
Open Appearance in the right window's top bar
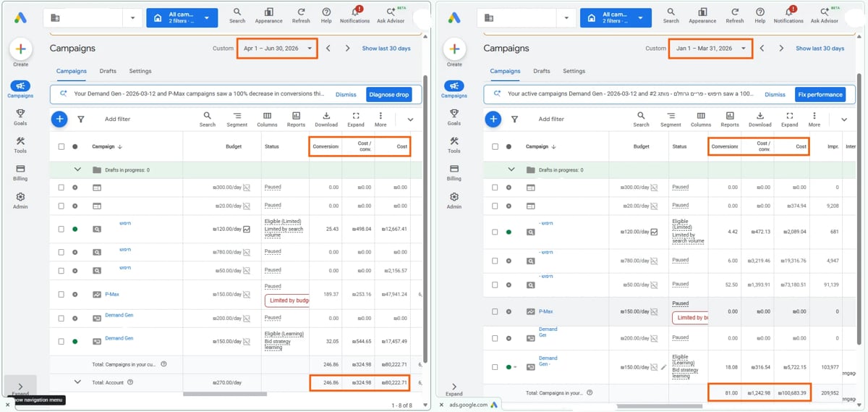point(702,15)
